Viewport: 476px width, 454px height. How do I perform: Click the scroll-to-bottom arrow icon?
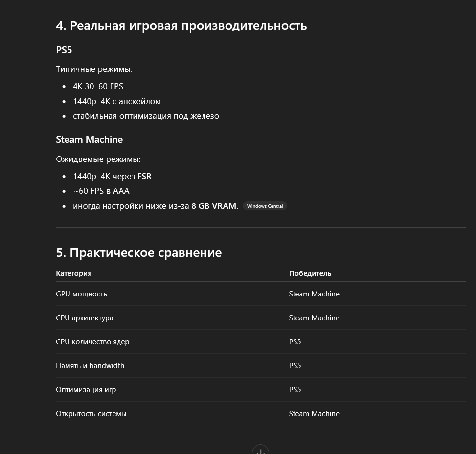coord(260,451)
